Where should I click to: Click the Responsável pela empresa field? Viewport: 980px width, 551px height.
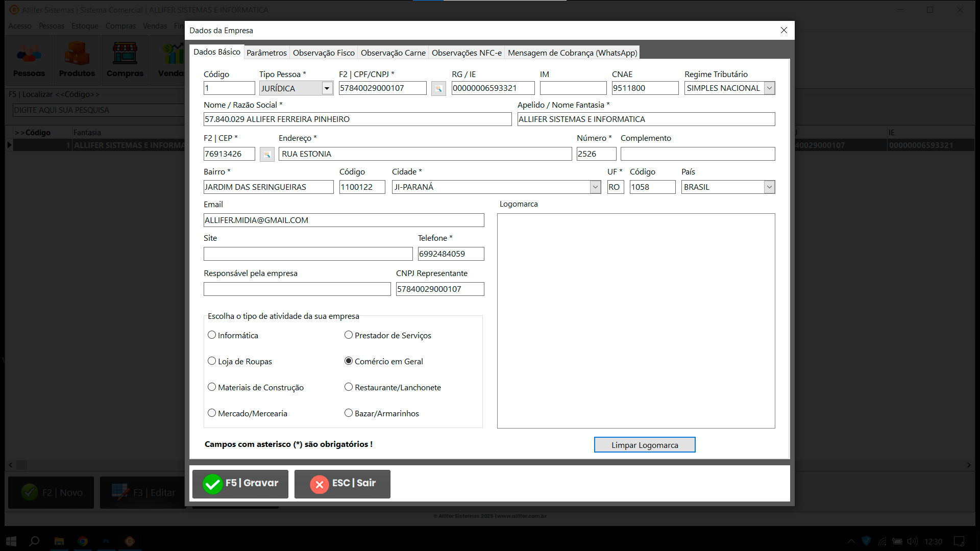[x=297, y=289]
